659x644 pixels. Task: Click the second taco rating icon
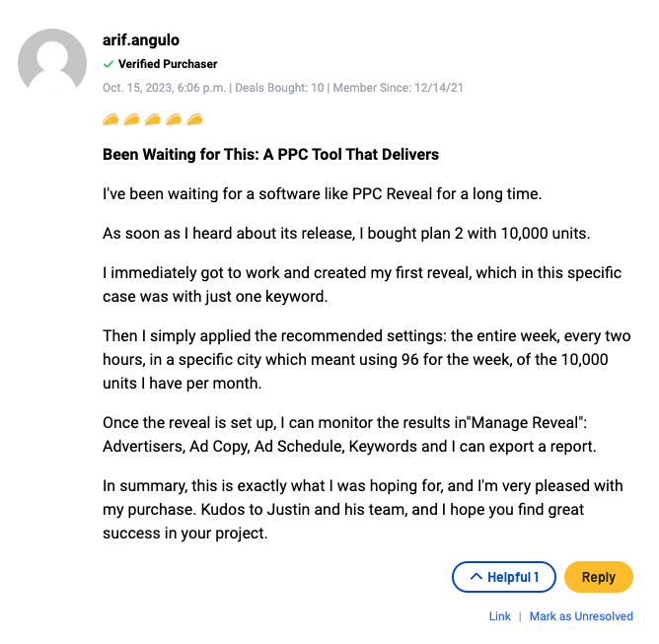pyautogui.click(x=131, y=119)
